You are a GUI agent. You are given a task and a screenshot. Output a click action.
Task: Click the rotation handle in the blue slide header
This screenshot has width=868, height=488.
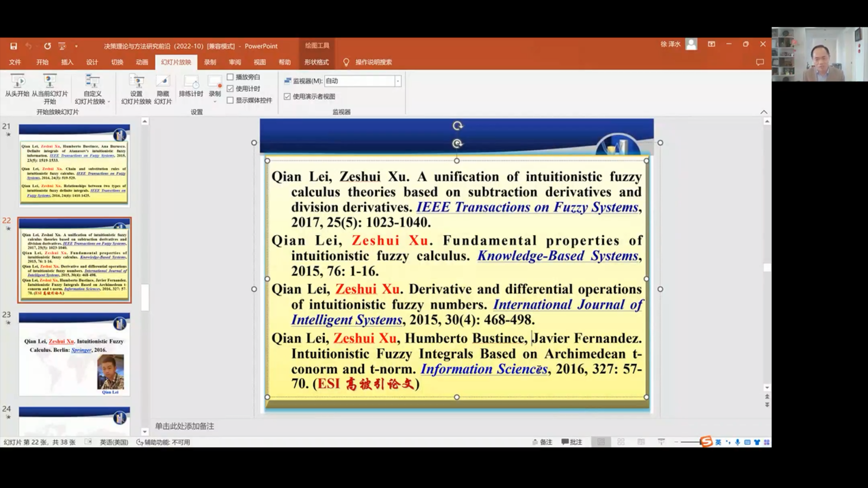point(458,126)
